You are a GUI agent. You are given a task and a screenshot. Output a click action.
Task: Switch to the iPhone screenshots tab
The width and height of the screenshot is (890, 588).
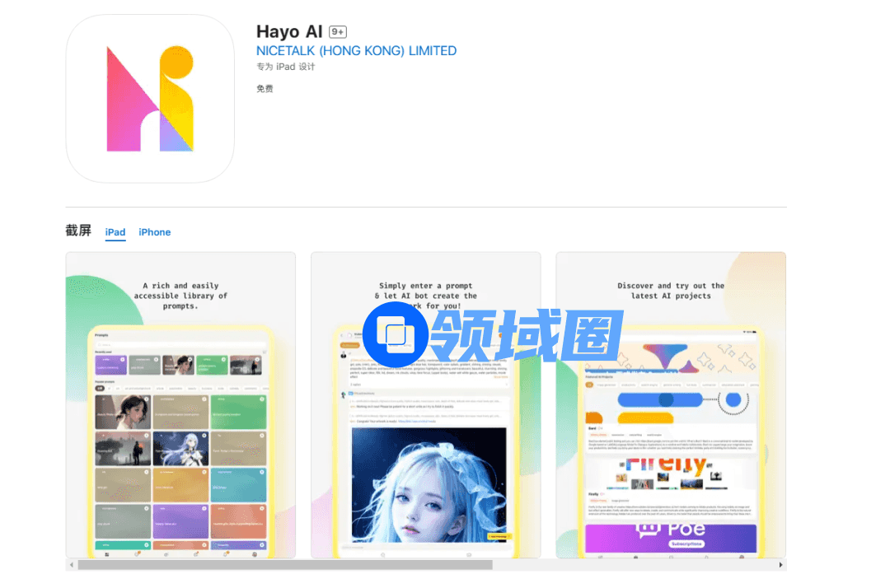click(154, 232)
